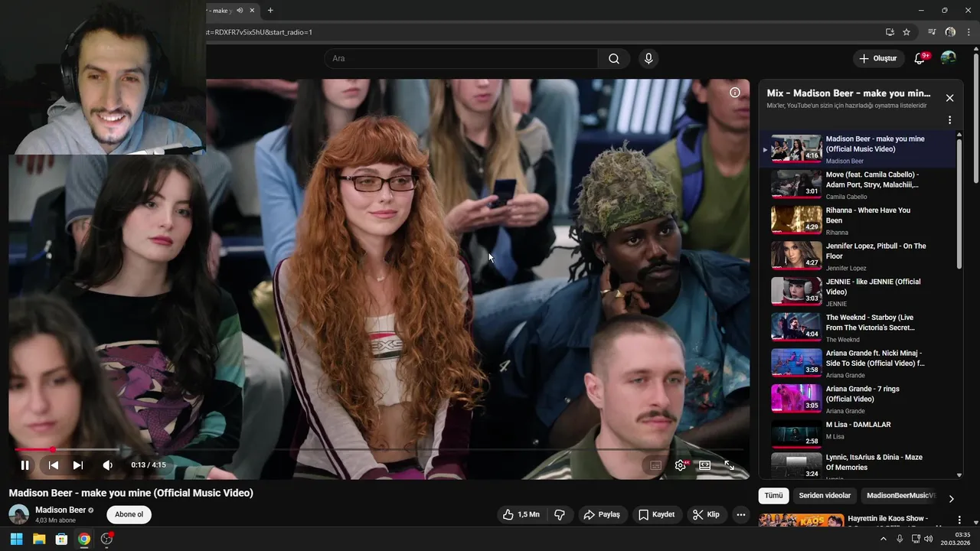This screenshot has width=980, height=551.
Task: Enter full screen video mode
Action: coord(730,465)
